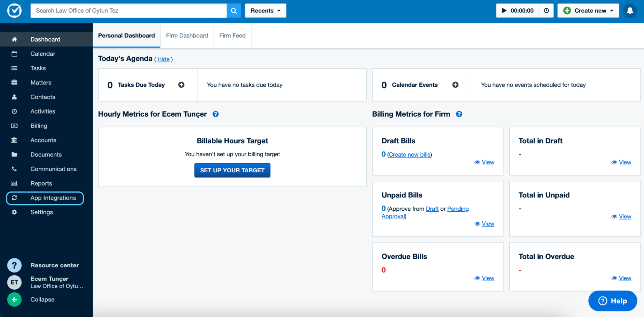Click Create new bills link
Viewport: 644px width, 317px height.
point(409,155)
